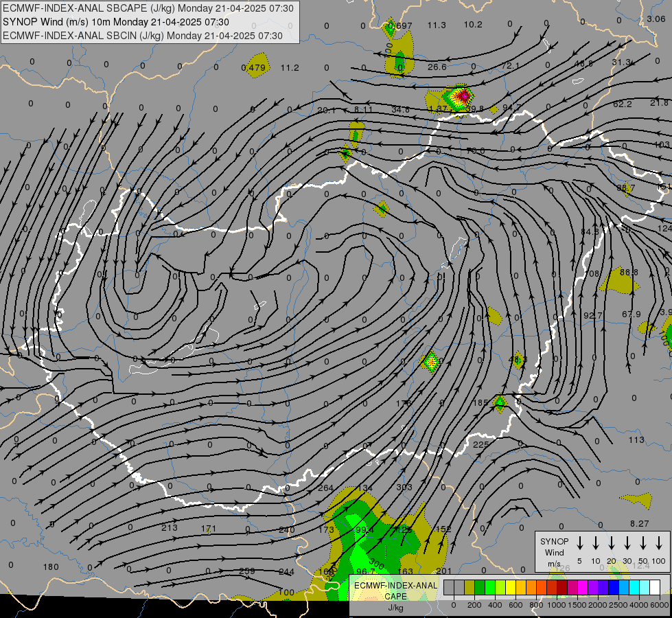Click the ECMWF-INDEX-ANAL CAPE legend label
The width and height of the screenshot is (672, 618).
[395, 591]
